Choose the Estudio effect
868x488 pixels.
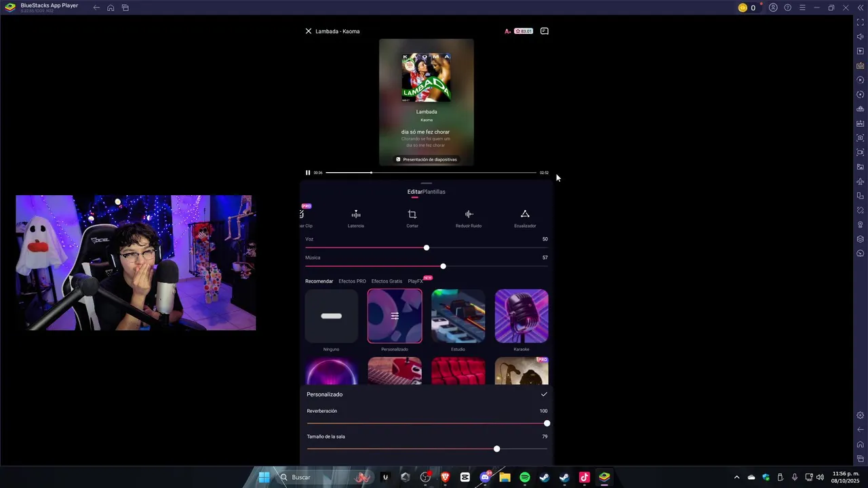(458, 316)
